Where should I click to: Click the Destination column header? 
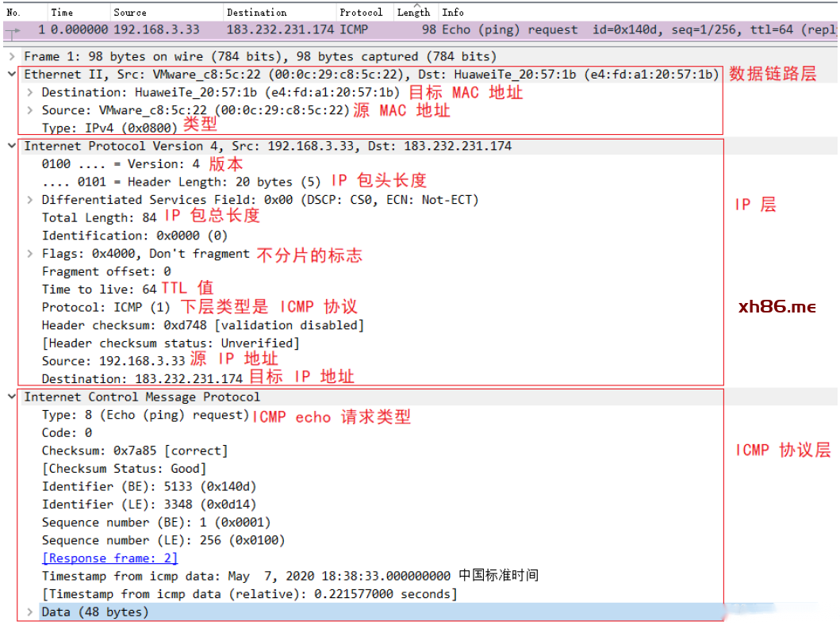tap(256, 12)
